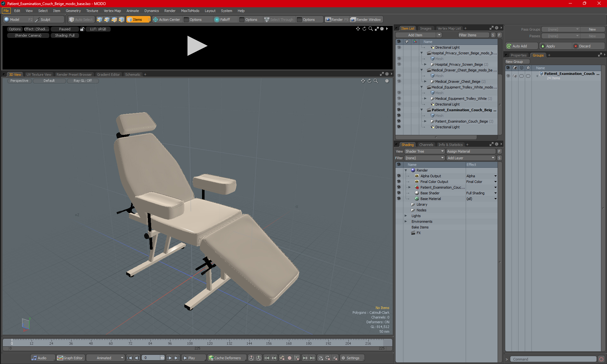607x364 pixels.
Task: Open timeline Settings
Action: coord(352,358)
